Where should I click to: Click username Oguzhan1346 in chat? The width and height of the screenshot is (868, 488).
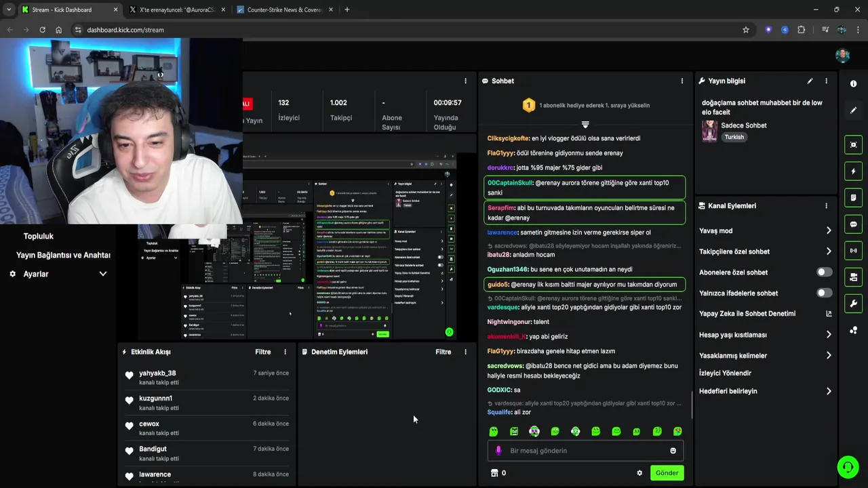(x=507, y=270)
